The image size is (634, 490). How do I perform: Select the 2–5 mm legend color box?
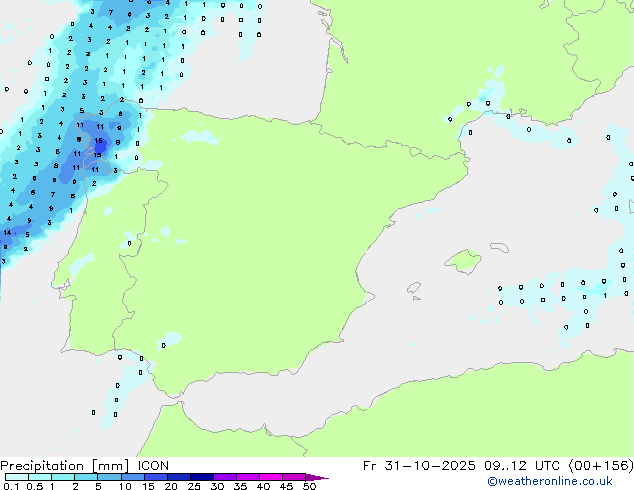86,477
